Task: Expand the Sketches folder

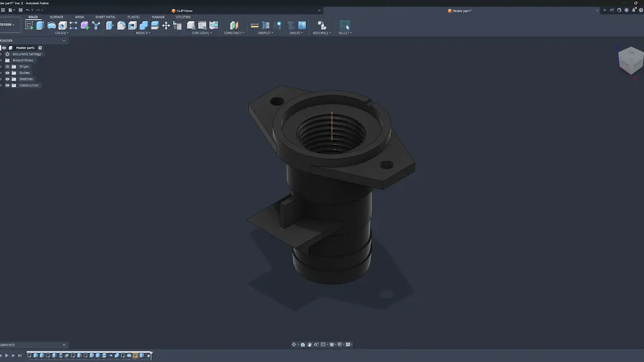Action: point(1,79)
